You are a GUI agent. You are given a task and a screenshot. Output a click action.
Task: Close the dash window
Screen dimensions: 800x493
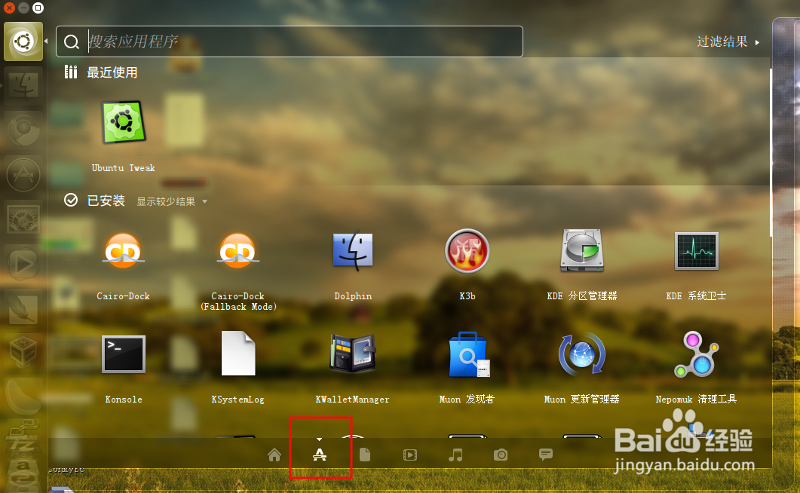point(9,8)
